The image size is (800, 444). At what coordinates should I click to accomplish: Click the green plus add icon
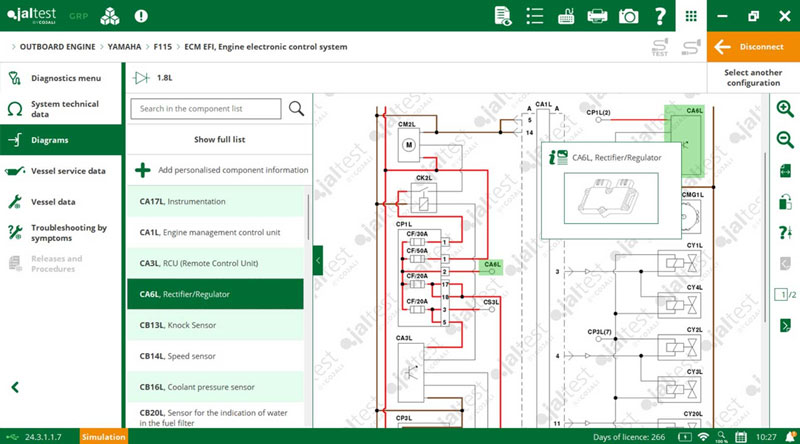coord(143,170)
